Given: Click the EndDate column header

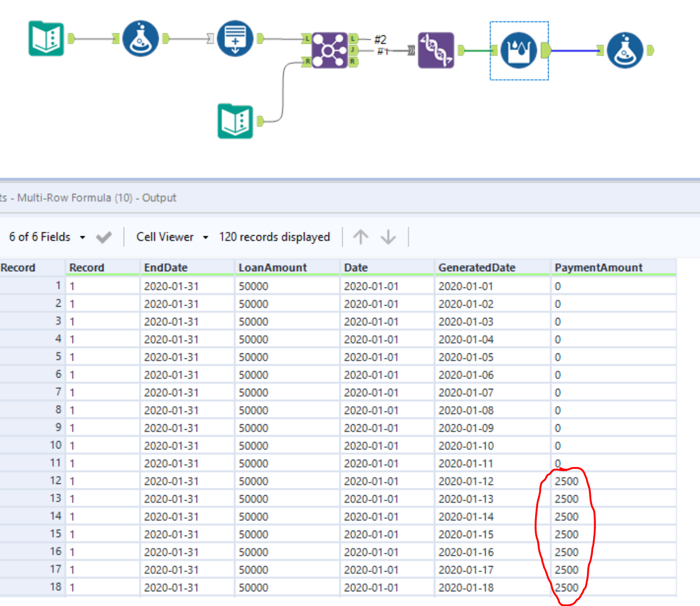Looking at the screenshot, I should 165,268.
